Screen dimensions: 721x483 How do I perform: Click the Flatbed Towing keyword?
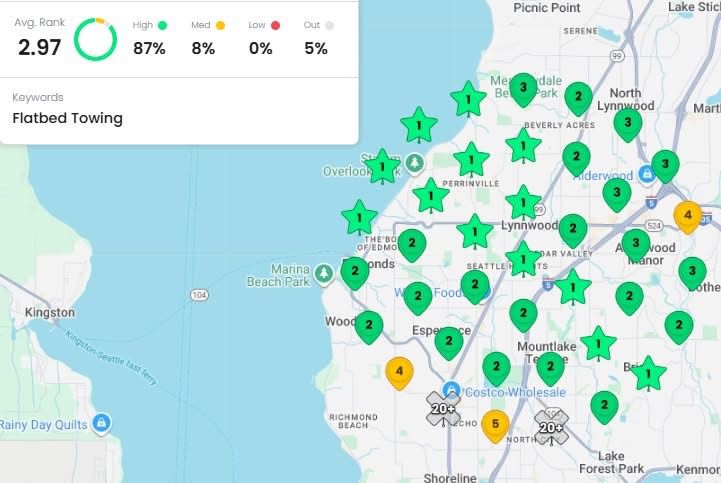(x=67, y=118)
